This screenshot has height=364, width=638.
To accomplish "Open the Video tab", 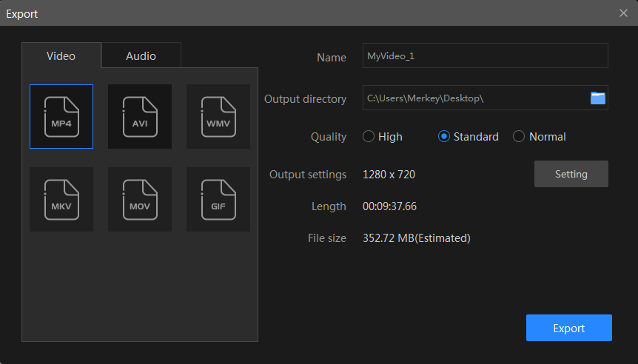I will tap(61, 56).
